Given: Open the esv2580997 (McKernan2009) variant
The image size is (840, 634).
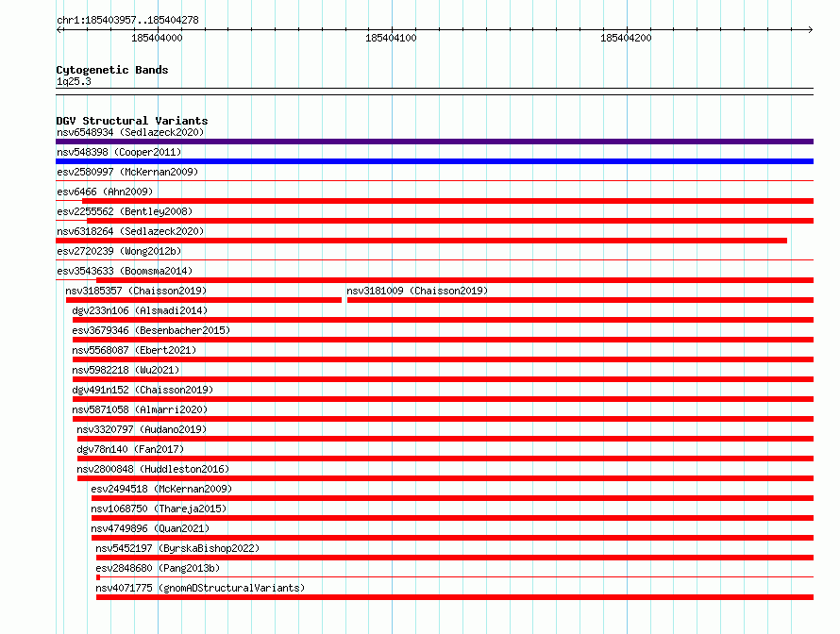Looking at the screenshot, I should tap(127, 172).
